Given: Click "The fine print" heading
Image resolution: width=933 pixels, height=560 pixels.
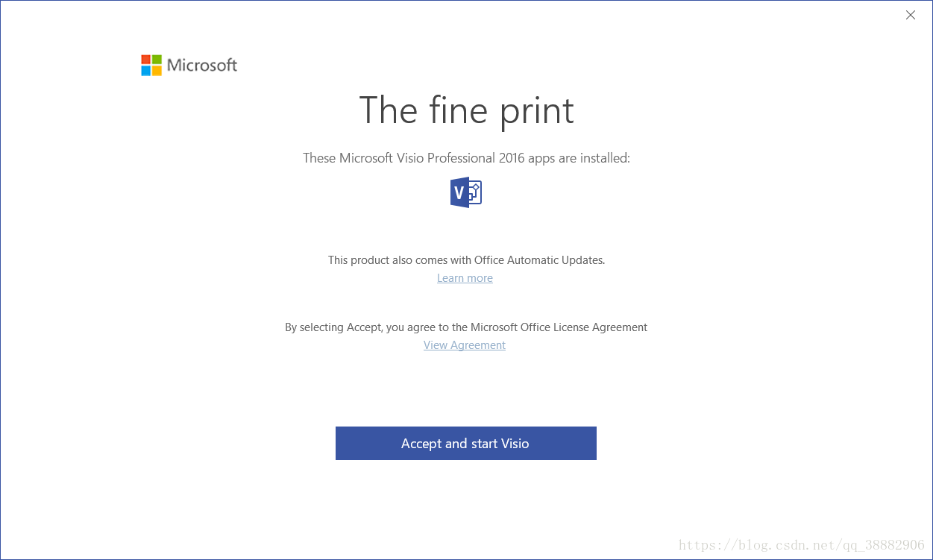Looking at the screenshot, I should click(466, 110).
